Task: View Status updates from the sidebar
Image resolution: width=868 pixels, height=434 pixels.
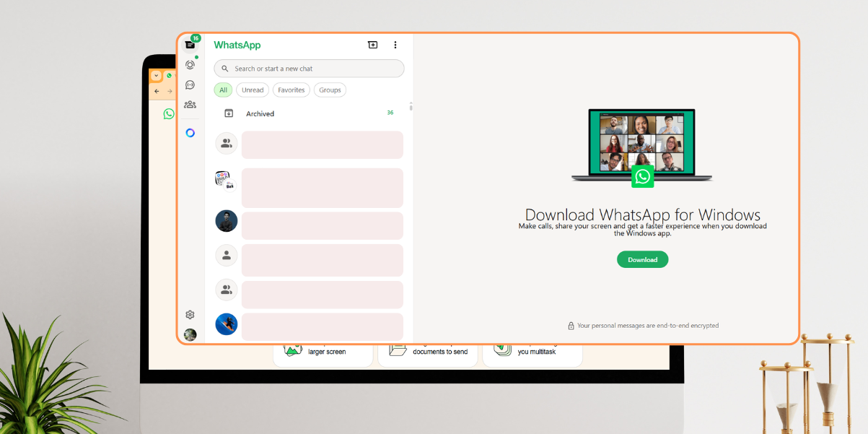Action: click(x=190, y=64)
